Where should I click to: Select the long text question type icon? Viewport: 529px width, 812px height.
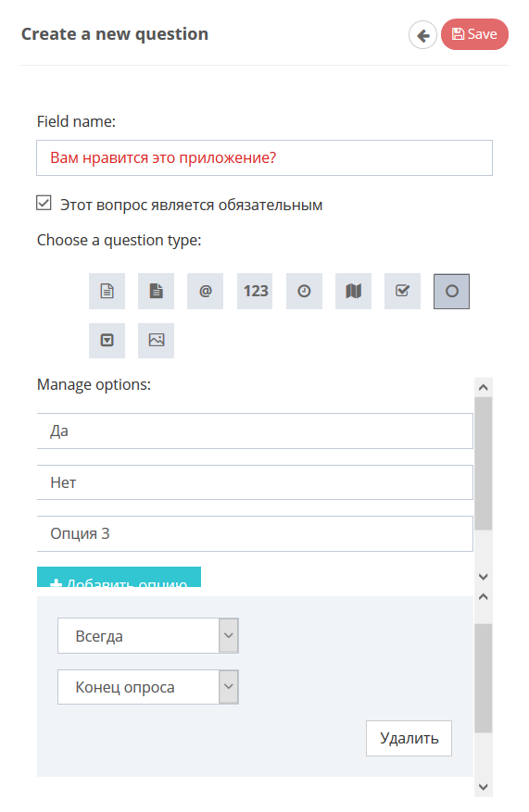pyautogui.click(x=156, y=291)
